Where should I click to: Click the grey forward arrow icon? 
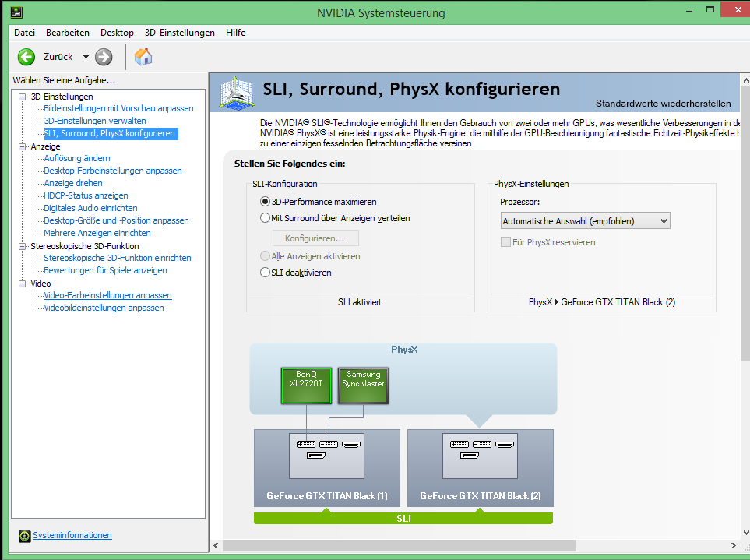click(104, 57)
